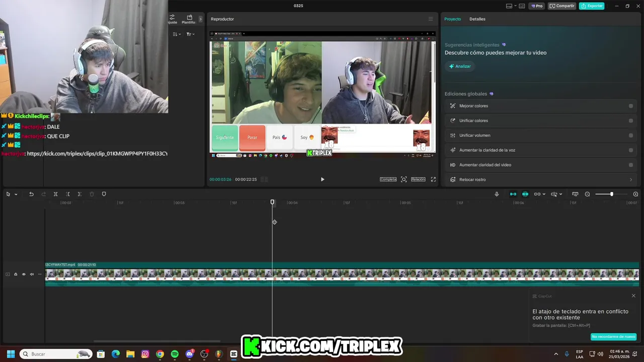This screenshot has height=362, width=644.
Task: Toggle the track lock icon
Action: pos(16,274)
